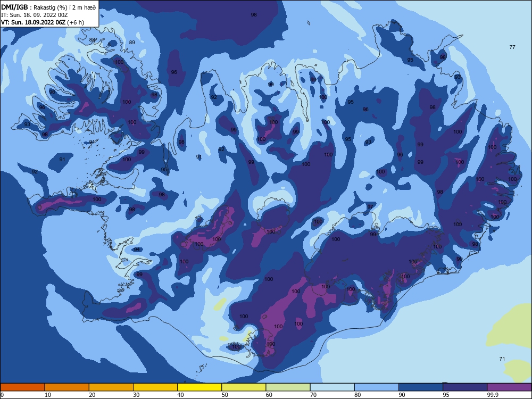
Task: Click the legend tick label '70'
Action: point(313,395)
